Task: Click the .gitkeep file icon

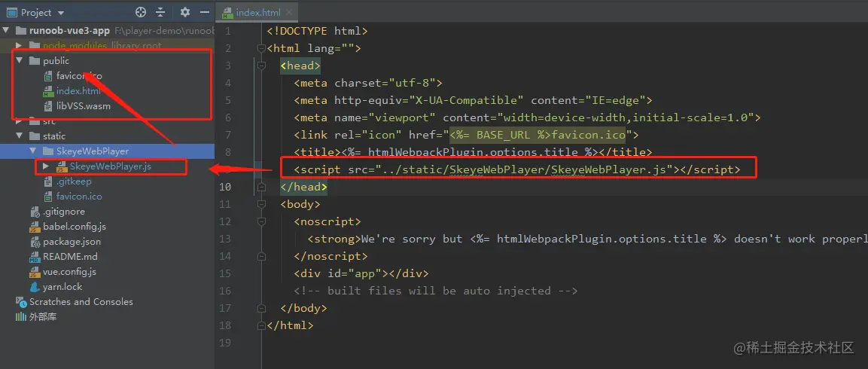Action: click(48, 181)
